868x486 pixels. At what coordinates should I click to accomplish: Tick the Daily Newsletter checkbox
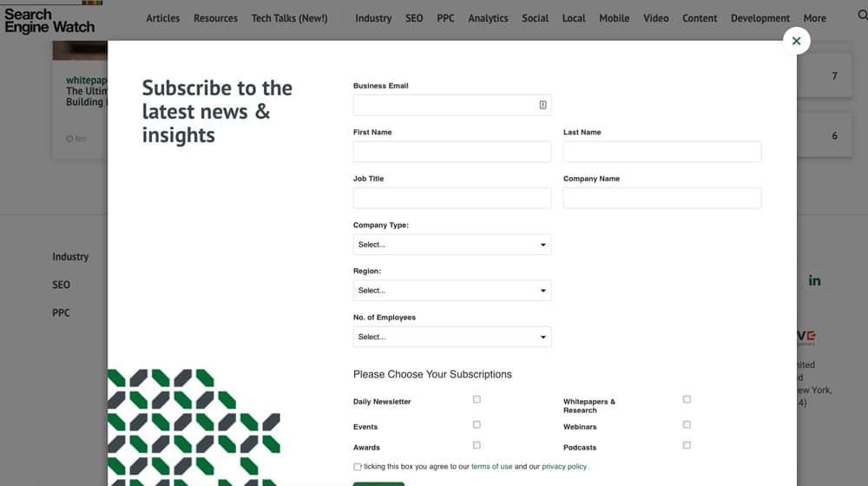pos(477,399)
